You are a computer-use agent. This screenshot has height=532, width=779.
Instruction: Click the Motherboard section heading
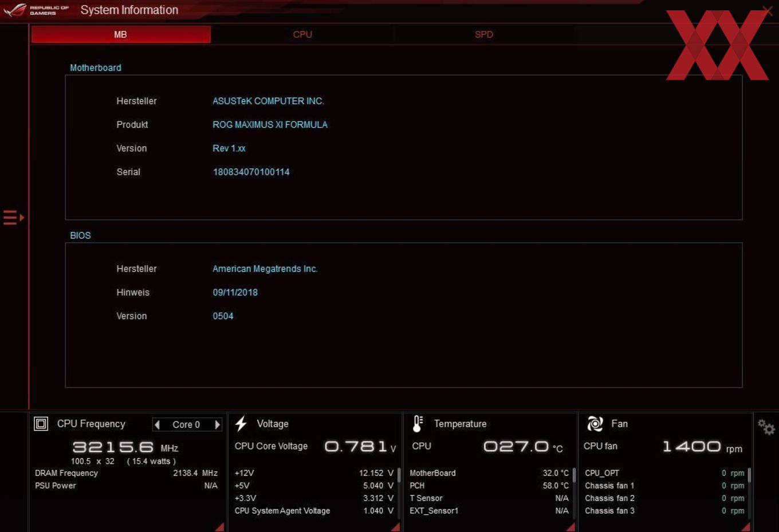pos(96,68)
